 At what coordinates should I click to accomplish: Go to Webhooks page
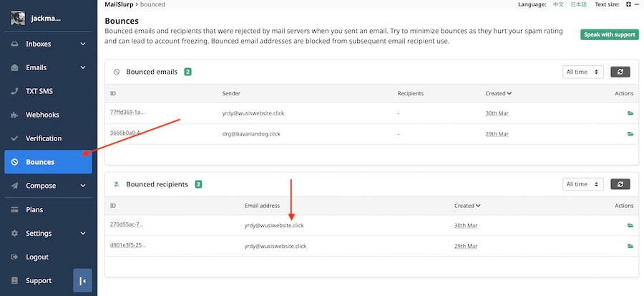(42, 115)
